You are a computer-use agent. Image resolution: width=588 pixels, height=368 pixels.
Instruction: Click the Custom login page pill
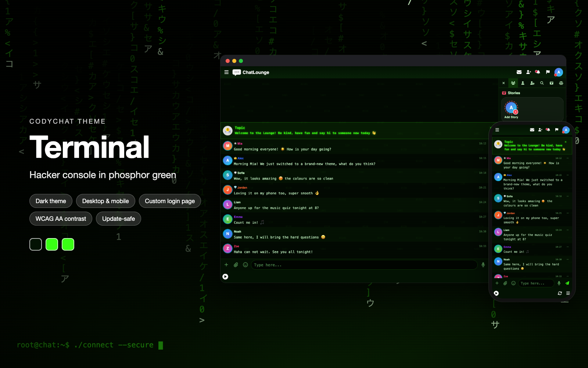point(170,201)
